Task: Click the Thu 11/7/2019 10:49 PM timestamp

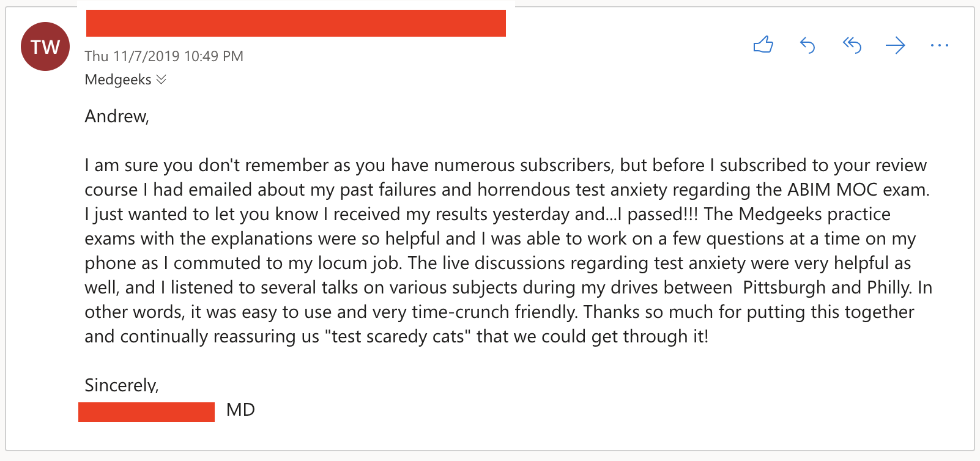Action: coord(164,56)
